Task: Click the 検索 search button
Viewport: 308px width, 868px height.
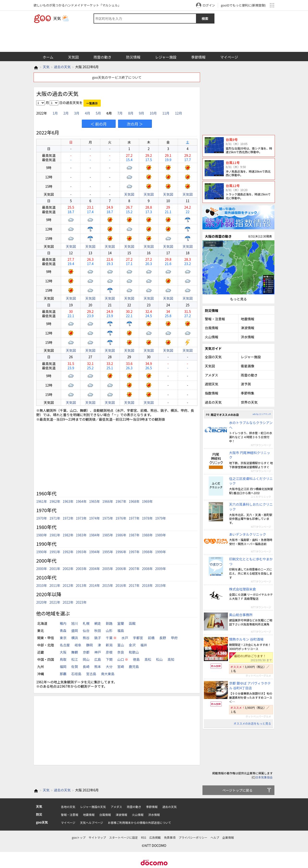Action: (x=205, y=18)
